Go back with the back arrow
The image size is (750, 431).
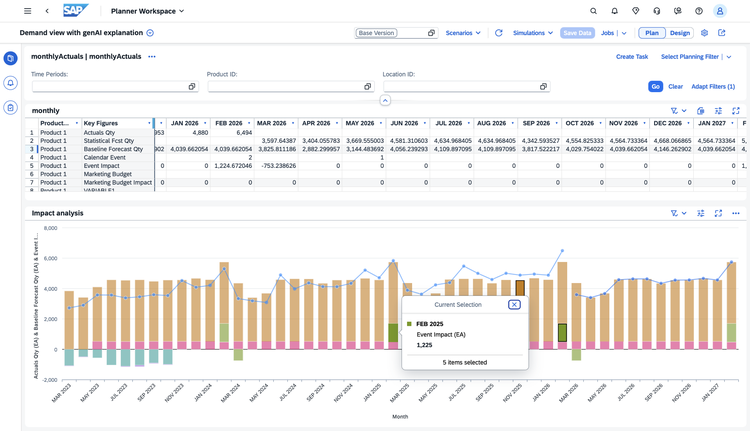tap(47, 11)
